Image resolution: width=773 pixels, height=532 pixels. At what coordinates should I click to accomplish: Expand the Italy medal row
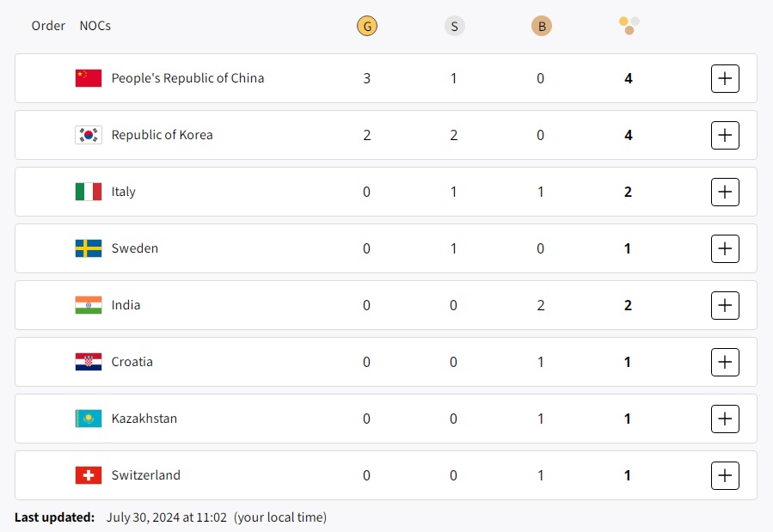tap(725, 192)
